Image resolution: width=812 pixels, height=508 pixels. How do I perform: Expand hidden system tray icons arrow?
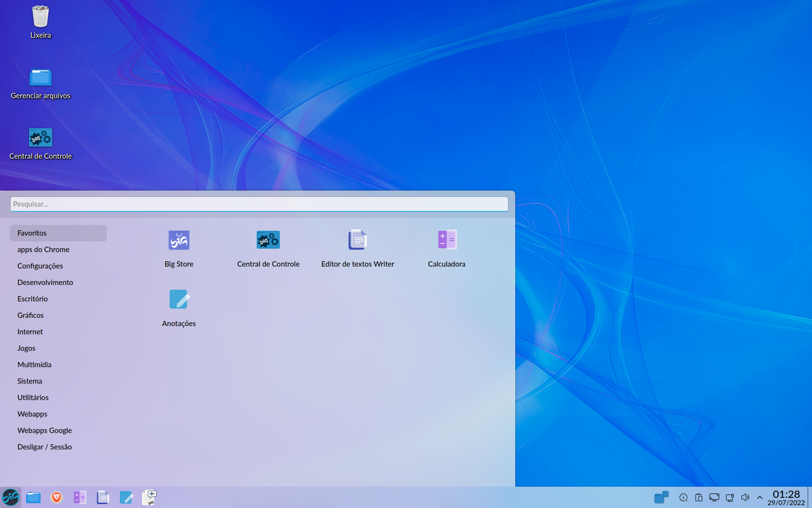click(x=760, y=497)
